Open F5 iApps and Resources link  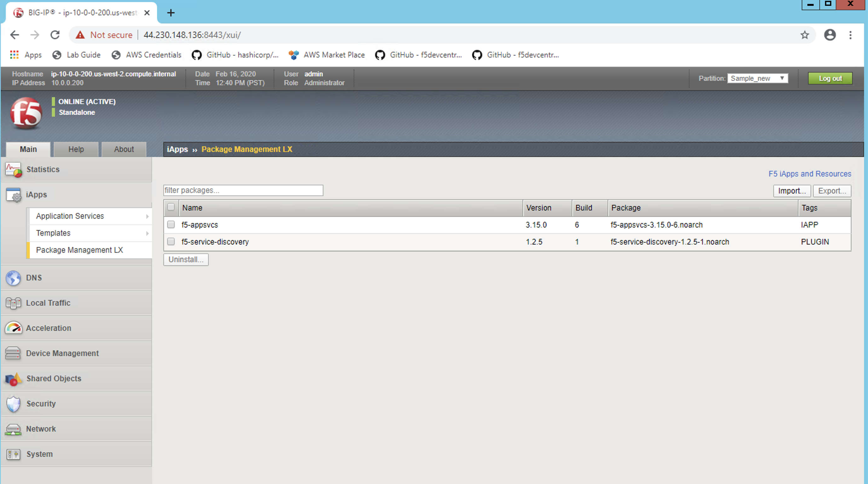(810, 174)
